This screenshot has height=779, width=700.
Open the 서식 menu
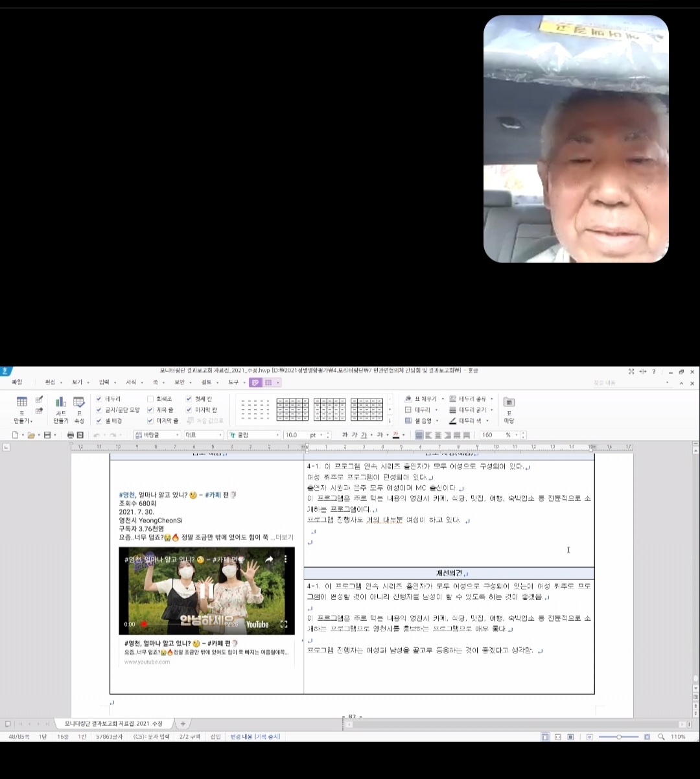coord(130,382)
